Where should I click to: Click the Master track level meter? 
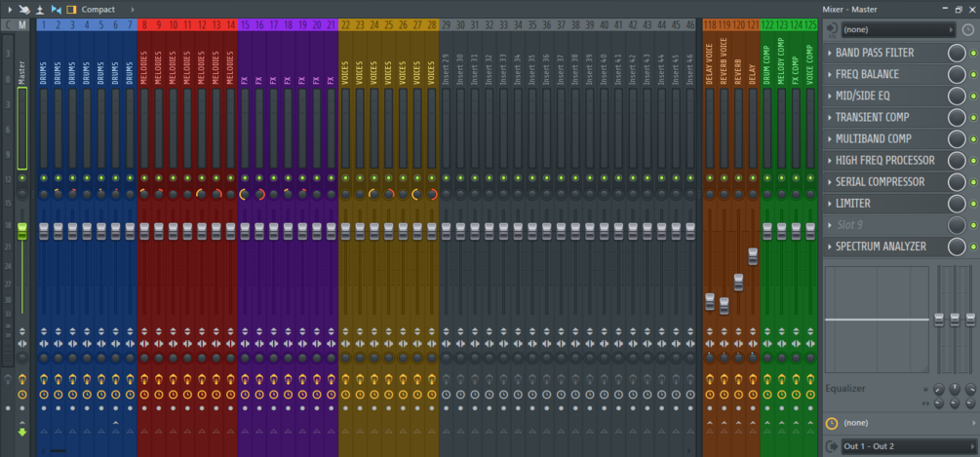click(22, 129)
